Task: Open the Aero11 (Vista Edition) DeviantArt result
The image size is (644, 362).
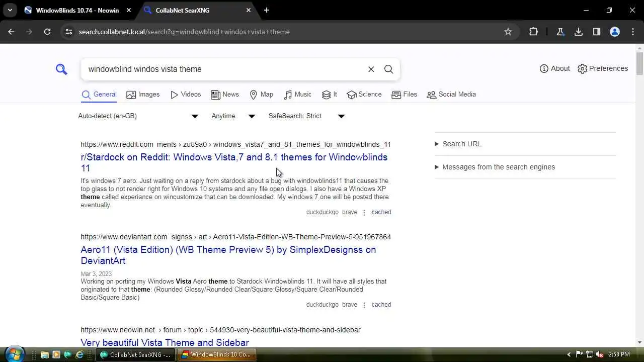Action: pyautogui.click(x=228, y=255)
